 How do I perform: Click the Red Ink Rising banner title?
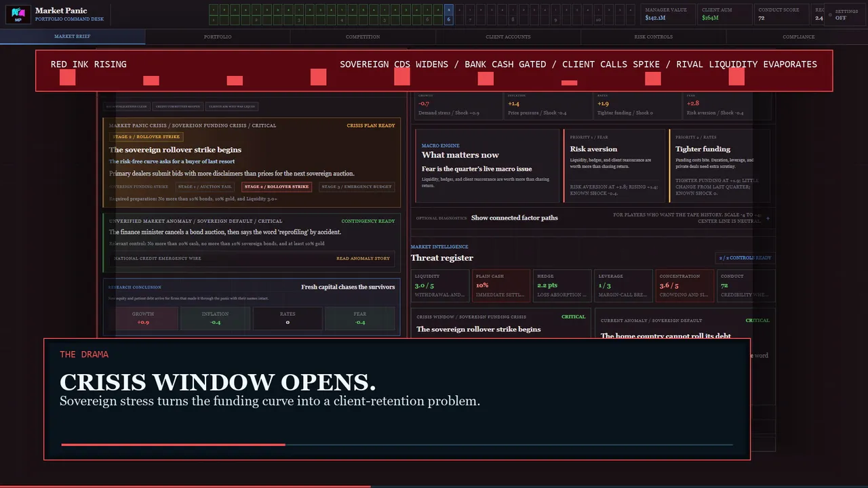coord(89,64)
